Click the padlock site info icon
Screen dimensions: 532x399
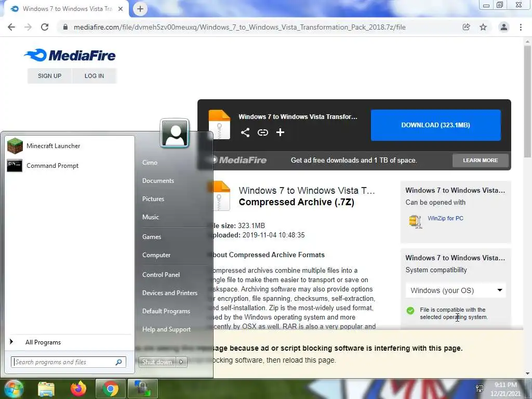click(x=65, y=27)
